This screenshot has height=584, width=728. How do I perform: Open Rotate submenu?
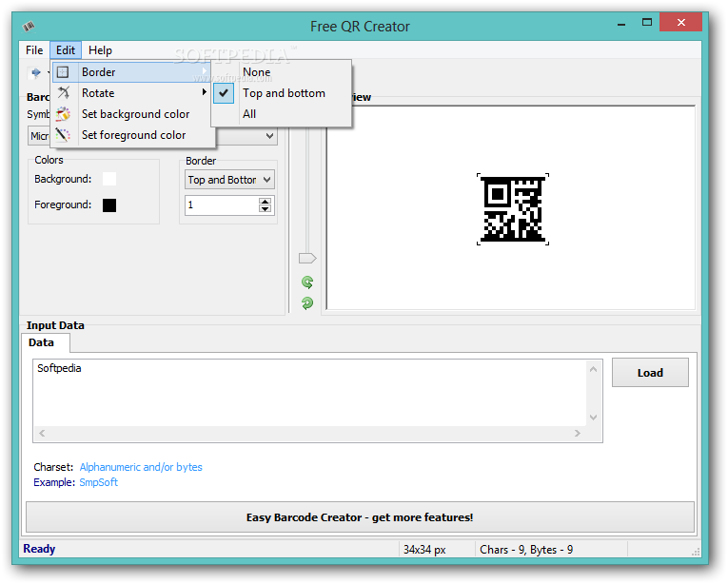pos(132,93)
